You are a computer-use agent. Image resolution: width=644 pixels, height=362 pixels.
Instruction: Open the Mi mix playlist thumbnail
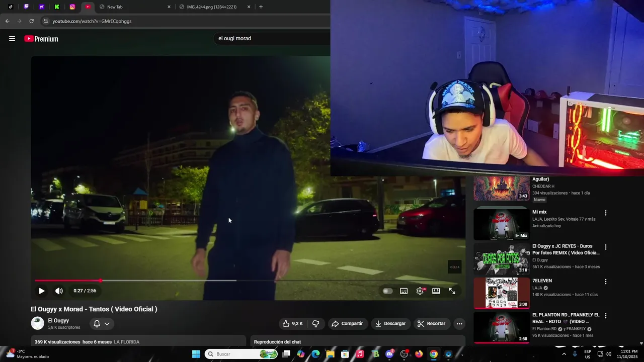[x=502, y=224]
